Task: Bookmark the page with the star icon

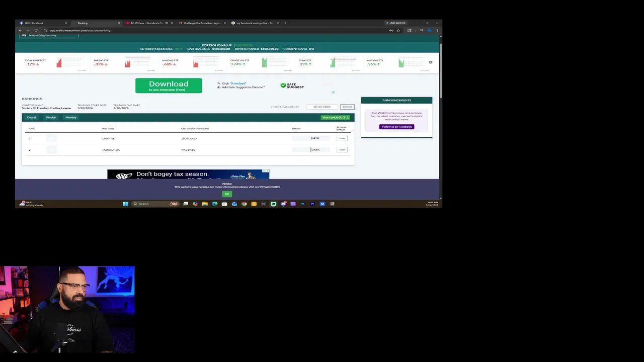Action: point(398,30)
